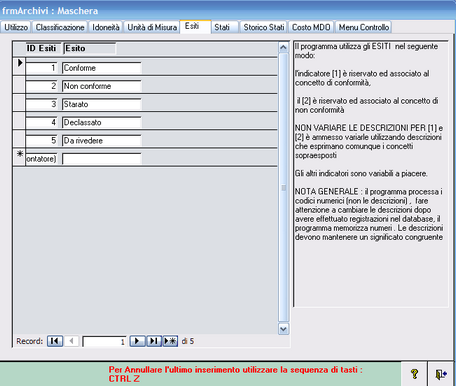The image size is (456, 386).
Task: Open the Idoneità tab
Action: pyautogui.click(x=106, y=27)
